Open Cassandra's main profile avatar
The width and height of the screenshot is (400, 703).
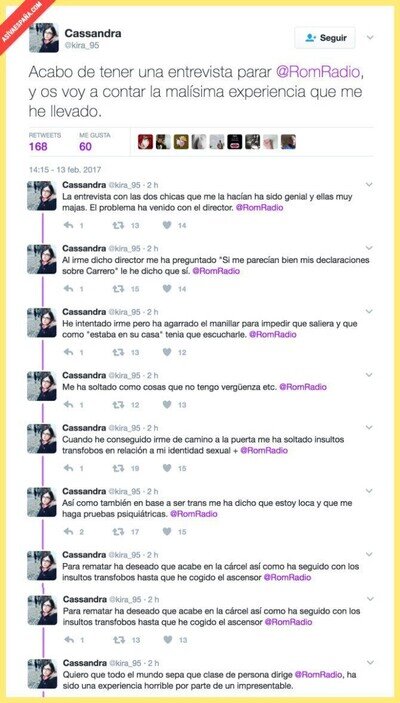pyautogui.click(x=44, y=38)
